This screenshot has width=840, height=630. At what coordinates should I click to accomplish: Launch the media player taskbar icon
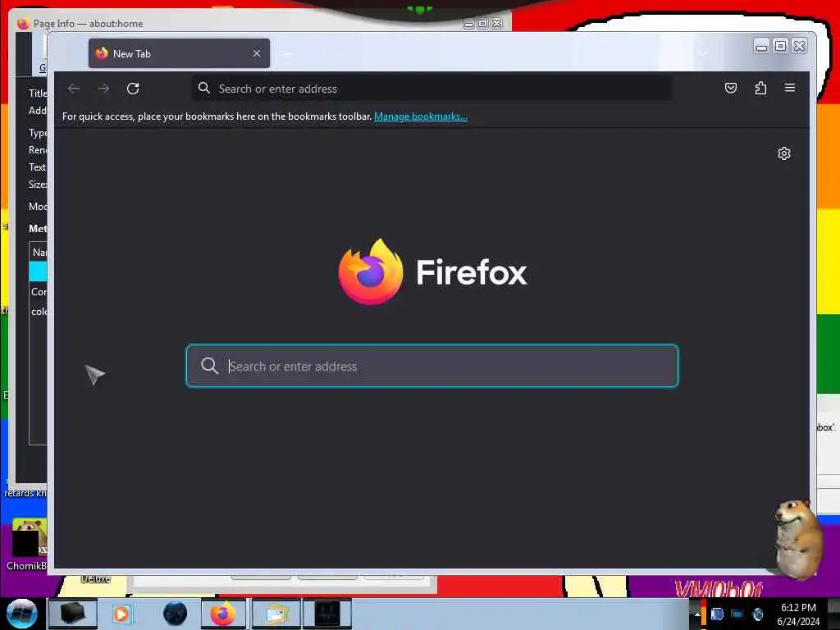121,614
